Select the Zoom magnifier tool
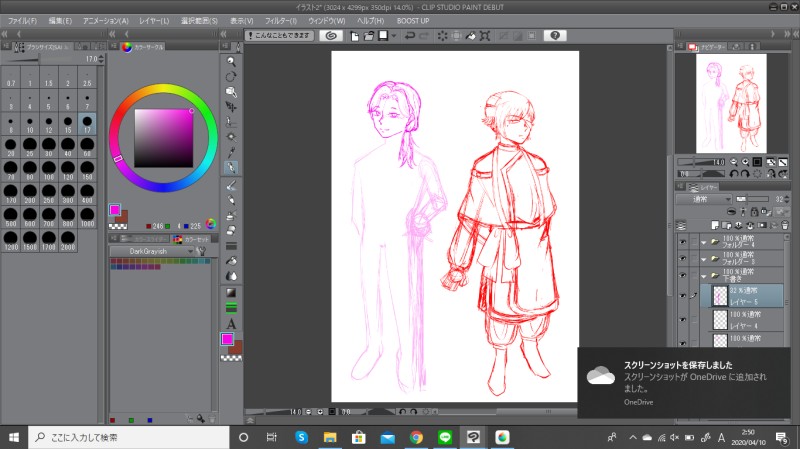 tap(231, 62)
